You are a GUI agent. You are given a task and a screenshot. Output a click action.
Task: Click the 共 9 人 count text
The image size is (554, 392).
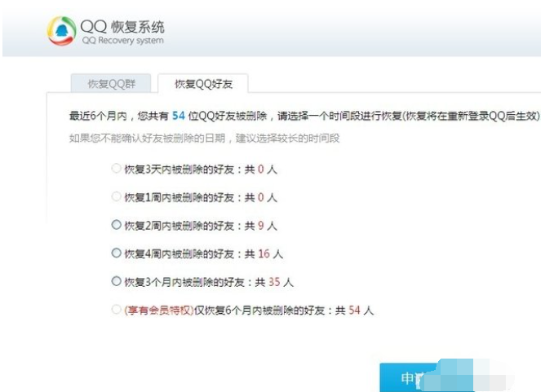point(261,226)
